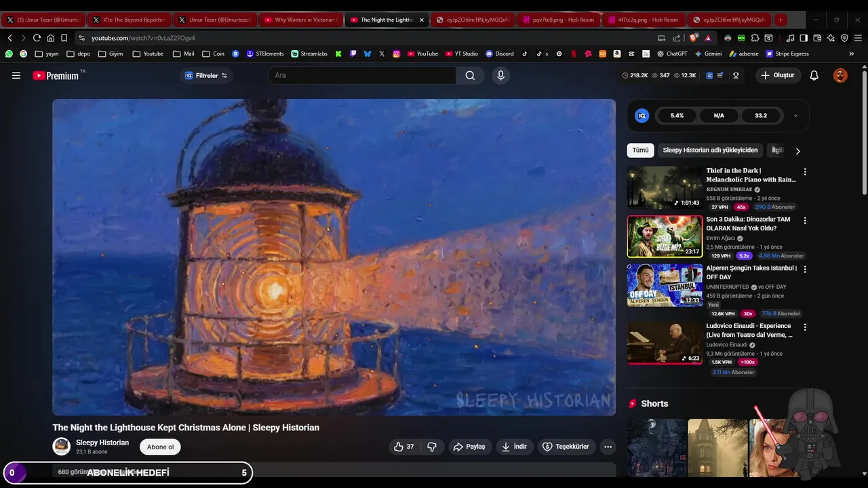The width and height of the screenshot is (868, 488).
Task: Open the yayın bookmarks folder
Action: point(47,54)
